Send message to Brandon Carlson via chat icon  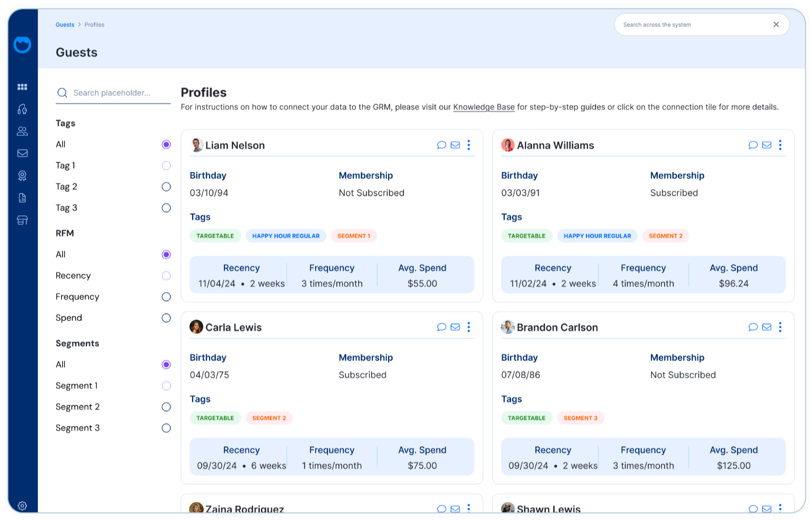753,327
